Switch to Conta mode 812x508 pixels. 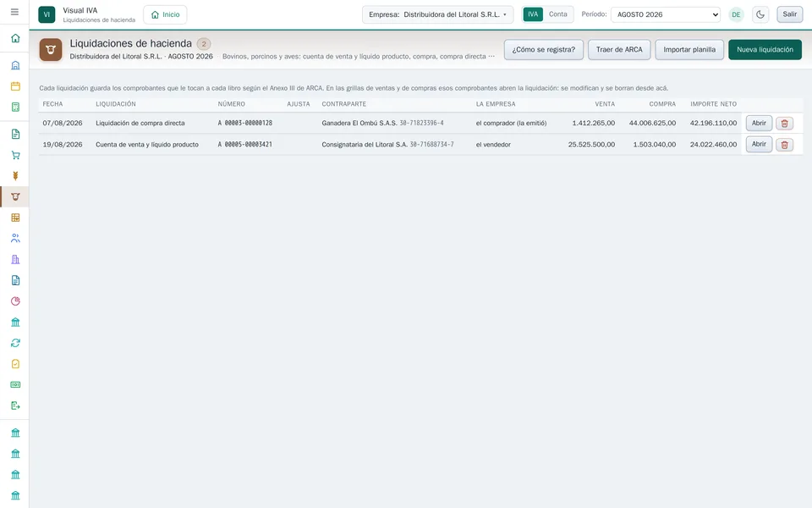point(557,14)
